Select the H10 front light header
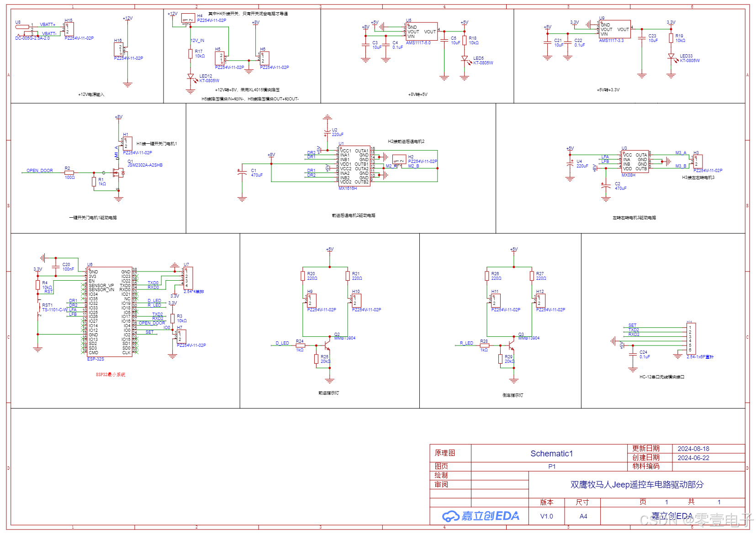 (x=357, y=300)
